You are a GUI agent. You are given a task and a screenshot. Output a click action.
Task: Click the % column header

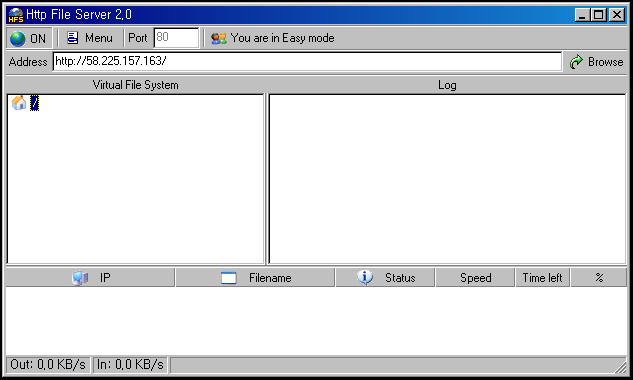pyautogui.click(x=599, y=278)
